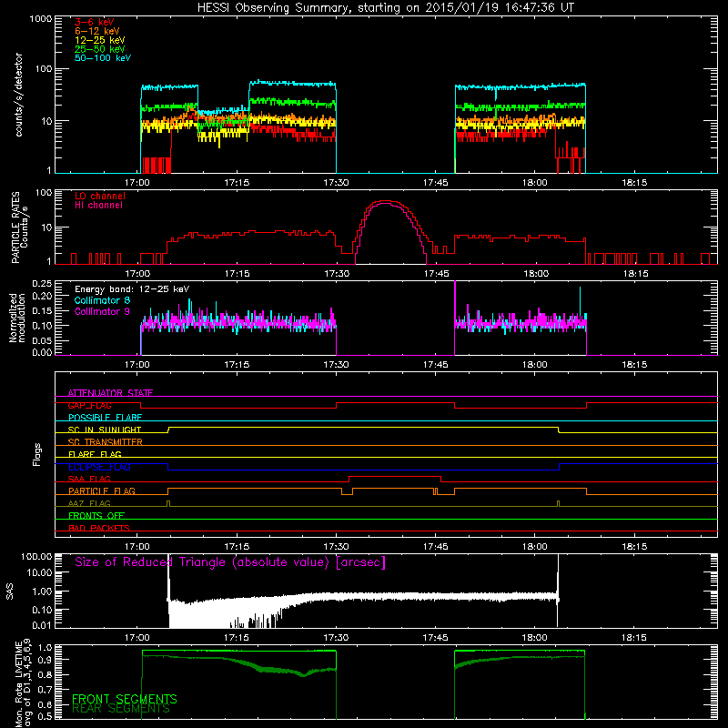Select the FRONT SEGMENTS legend label

[125, 699]
